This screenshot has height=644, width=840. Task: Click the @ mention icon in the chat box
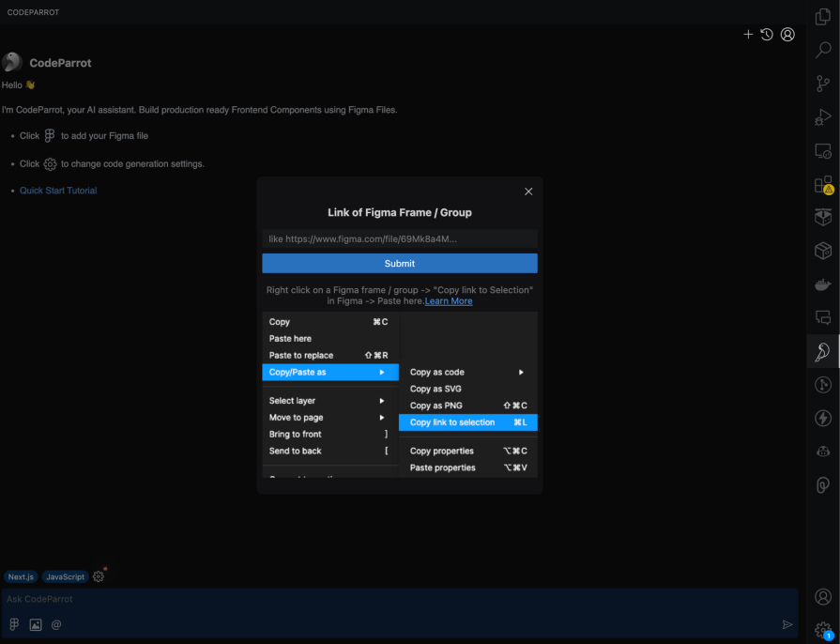click(x=55, y=624)
